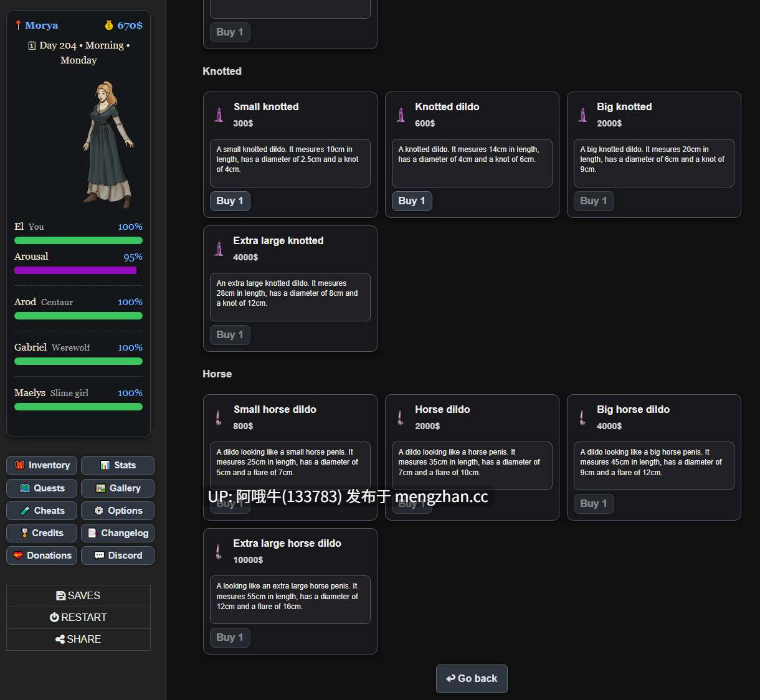
Task: Click the Morya location name
Action: 42,26
